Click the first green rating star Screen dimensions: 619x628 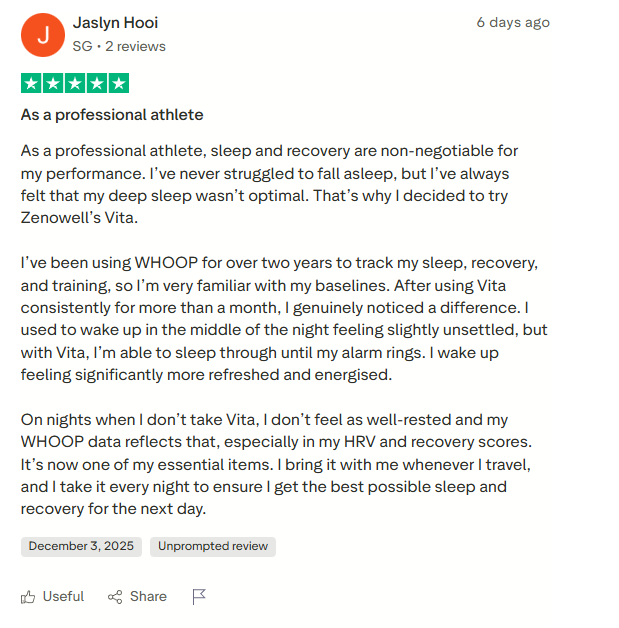pyautogui.click(x=31, y=83)
